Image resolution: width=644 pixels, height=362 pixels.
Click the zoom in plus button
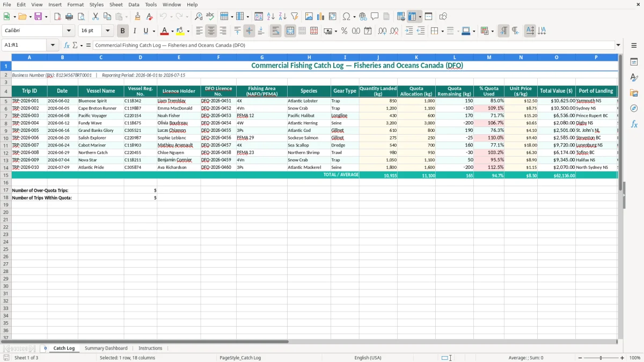(x=622, y=358)
